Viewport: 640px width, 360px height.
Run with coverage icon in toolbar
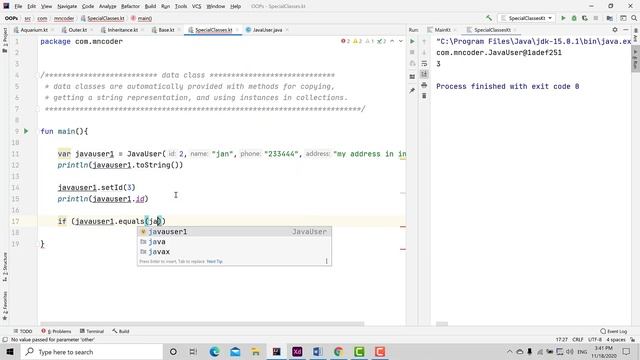(x=584, y=18)
